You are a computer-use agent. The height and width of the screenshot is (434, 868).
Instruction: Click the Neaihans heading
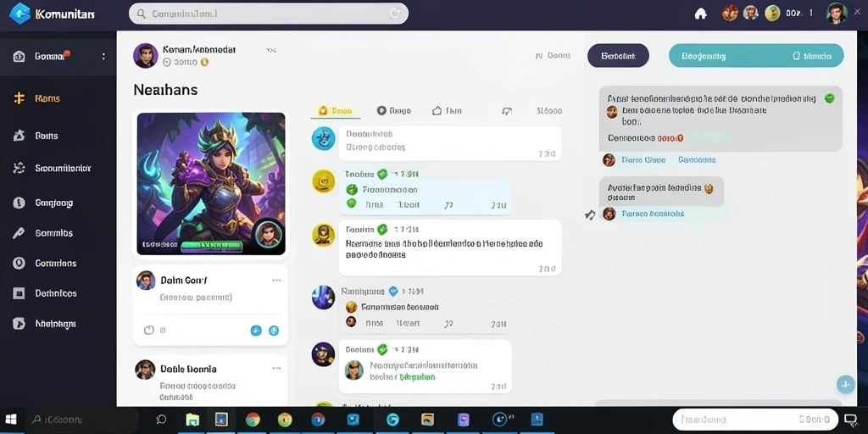click(165, 90)
